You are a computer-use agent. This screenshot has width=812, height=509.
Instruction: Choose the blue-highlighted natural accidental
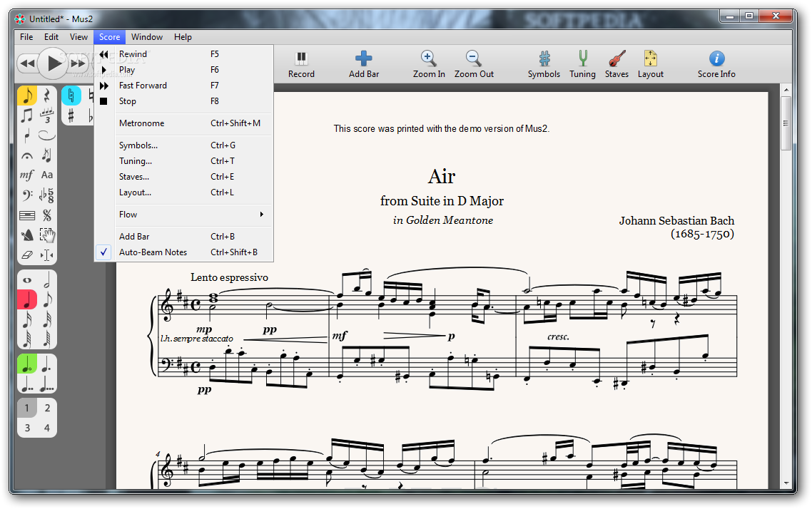(x=71, y=96)
